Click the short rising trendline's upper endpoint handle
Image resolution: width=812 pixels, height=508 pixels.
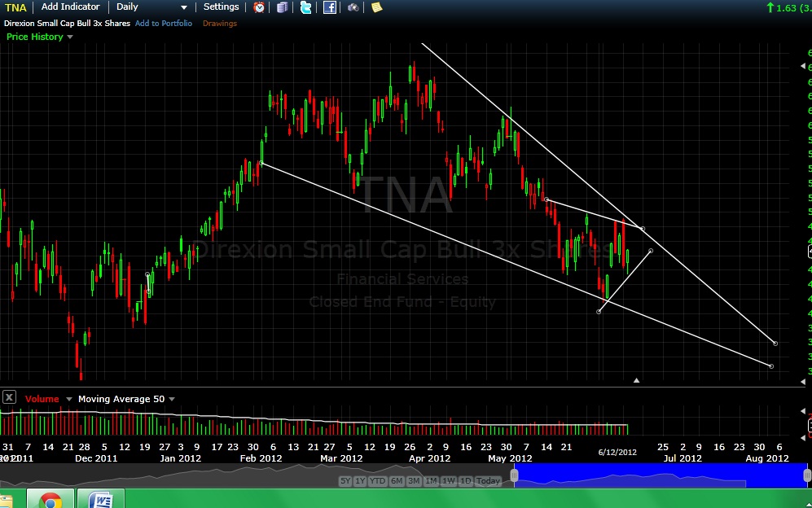click(651, 251)
